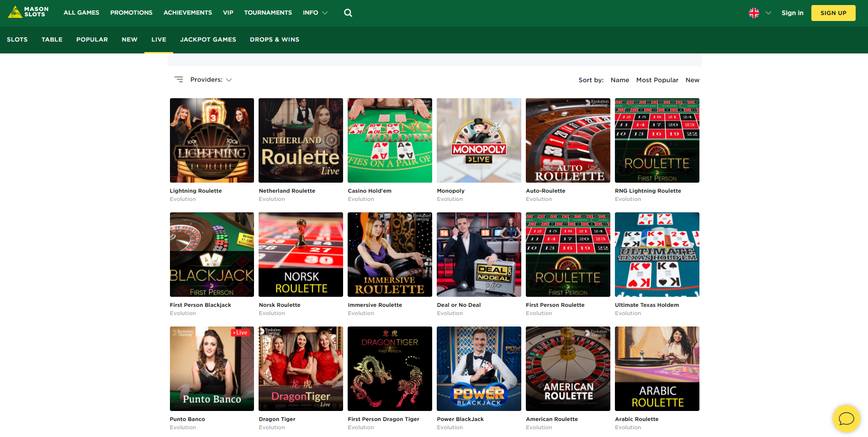The height and width of the screenshot is (437, 868).
Task: Open the Dragon Tiger Live thumbnail
Action: click(x=301, y=369)
